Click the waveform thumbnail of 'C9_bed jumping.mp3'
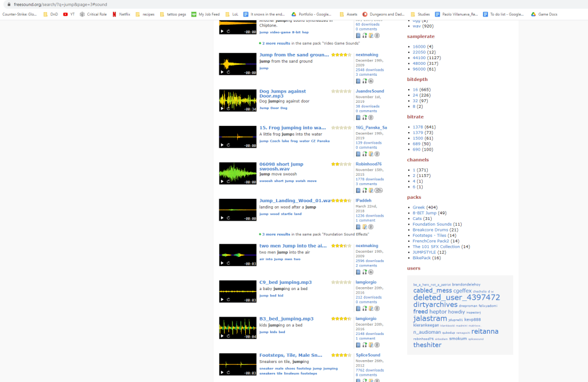Image resolution: width=588 pixels, height=382 pixels. pyautogui.click(x=238, y=290)
